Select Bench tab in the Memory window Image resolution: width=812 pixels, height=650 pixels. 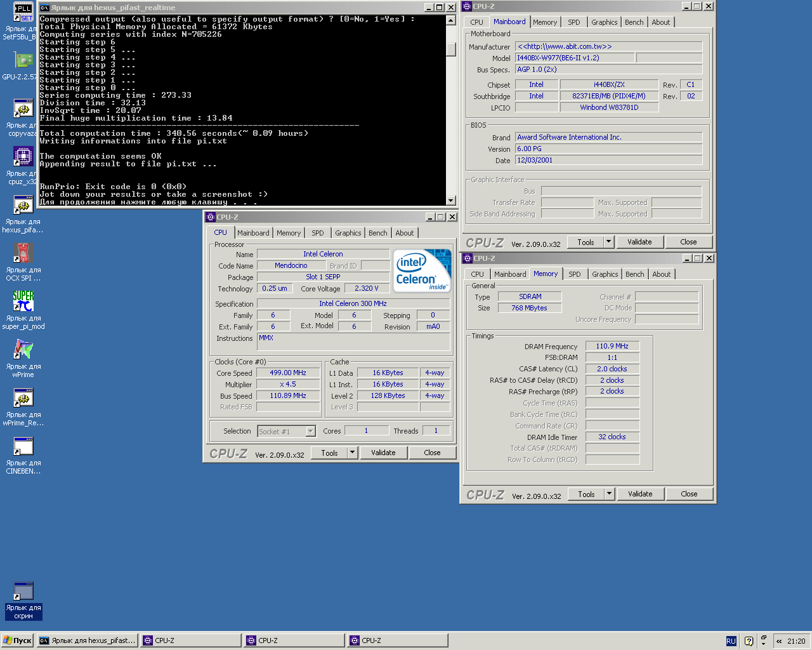coord(635,274)
